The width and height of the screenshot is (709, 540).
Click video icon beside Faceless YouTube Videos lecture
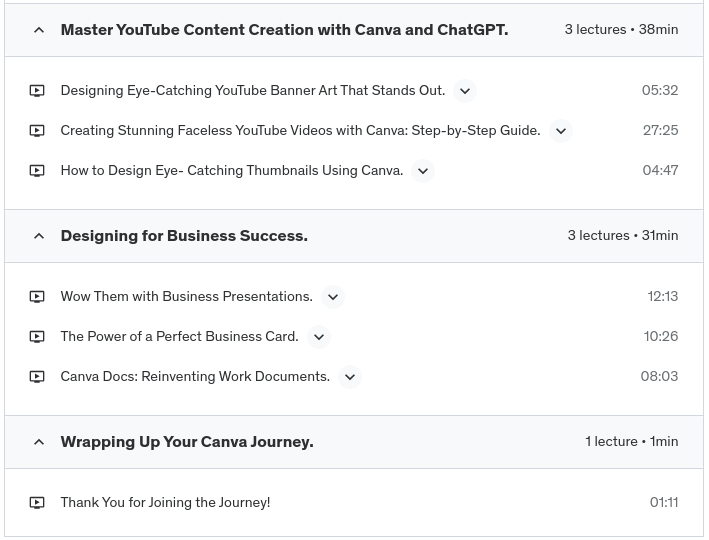(x=37, y=131)
